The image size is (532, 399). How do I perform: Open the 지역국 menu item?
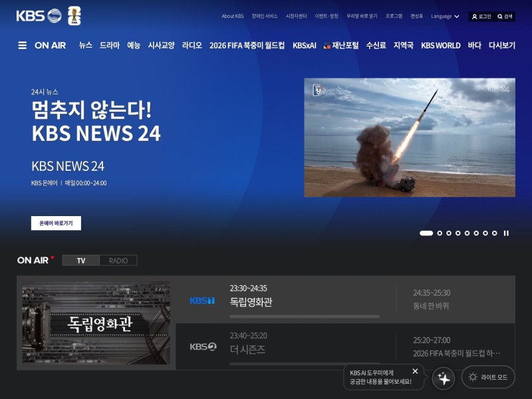[x=404, y=45]
